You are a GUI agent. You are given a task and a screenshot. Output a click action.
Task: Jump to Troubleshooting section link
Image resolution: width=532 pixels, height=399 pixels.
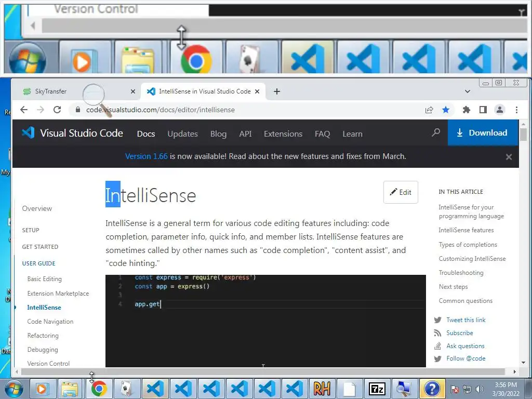[461, 272]
